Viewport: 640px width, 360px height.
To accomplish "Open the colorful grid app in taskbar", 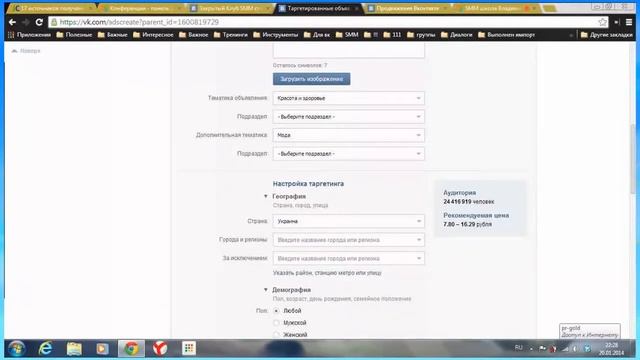I will click(x=189, y=349).
